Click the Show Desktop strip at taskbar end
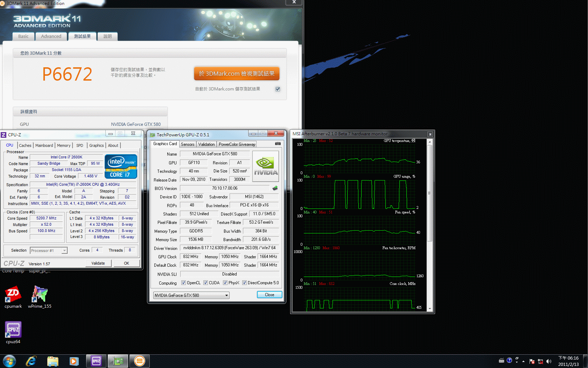588x368 pixels. [585, 361]
